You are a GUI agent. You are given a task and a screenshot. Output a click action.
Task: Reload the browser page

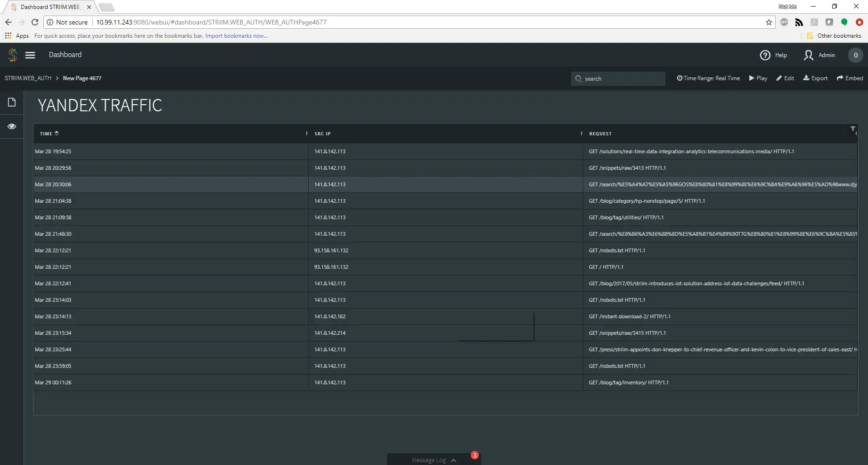point(35,22)
